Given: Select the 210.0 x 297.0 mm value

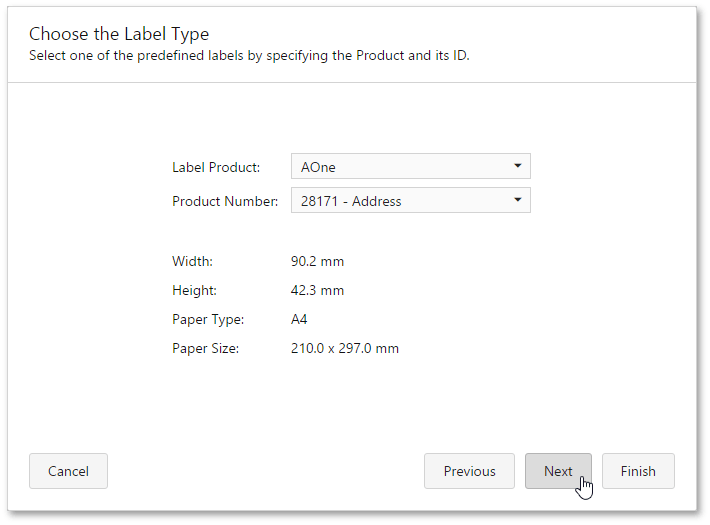Looking at the screenshot, I should [x=345, y=348].
